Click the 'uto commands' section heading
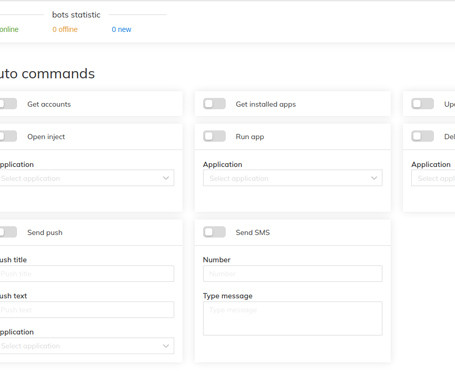Screen dimensions: 455x380 47,74
